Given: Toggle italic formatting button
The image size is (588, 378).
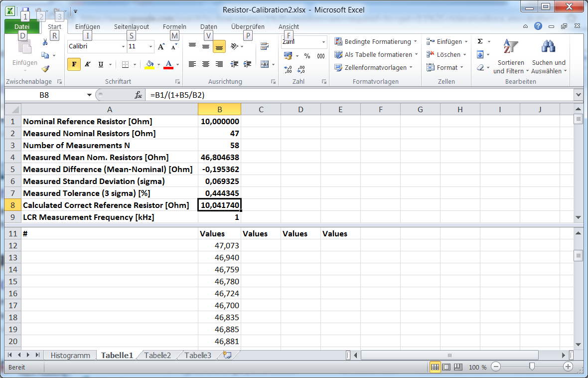Looking at the screenshot, I should pos(87,64).
